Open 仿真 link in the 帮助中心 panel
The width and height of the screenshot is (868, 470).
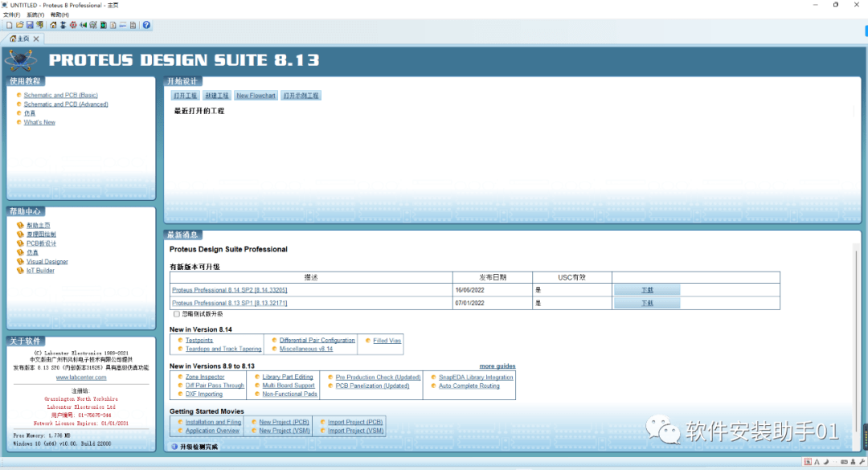pyautogui.click(x=32, y=252)
